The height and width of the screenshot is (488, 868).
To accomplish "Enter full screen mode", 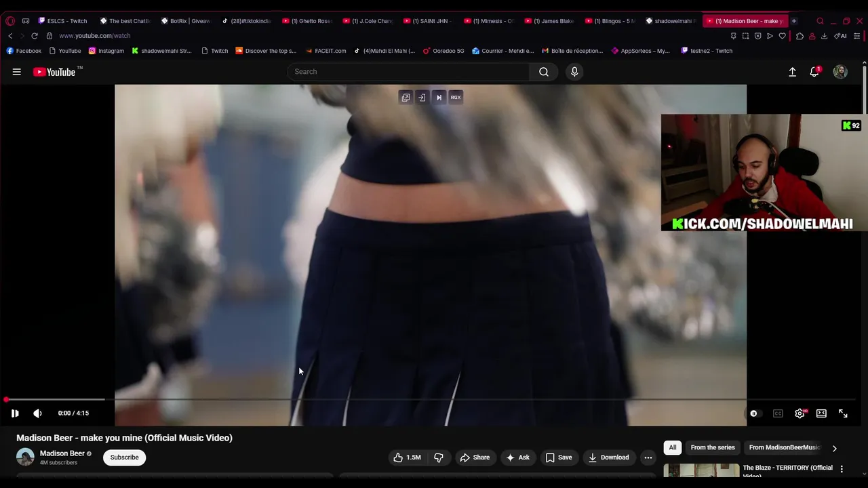I will coord(843,413).
